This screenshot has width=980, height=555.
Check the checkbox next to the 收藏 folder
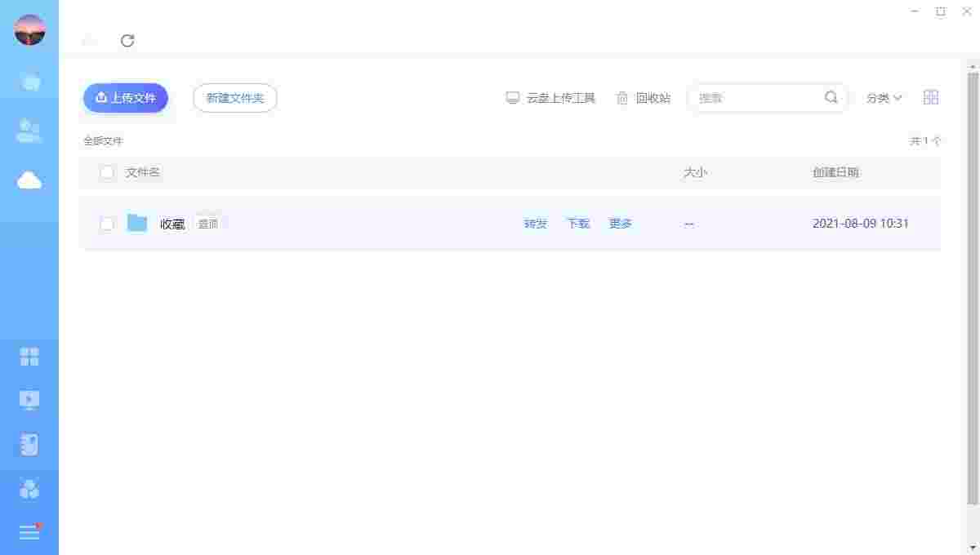coord(106,223)
